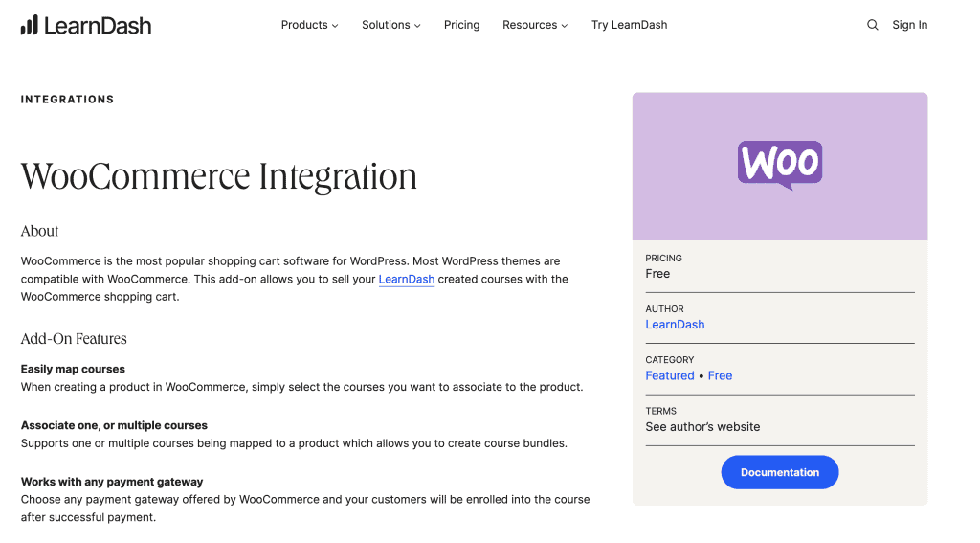Open the LearnDash author link

point(675,325)
